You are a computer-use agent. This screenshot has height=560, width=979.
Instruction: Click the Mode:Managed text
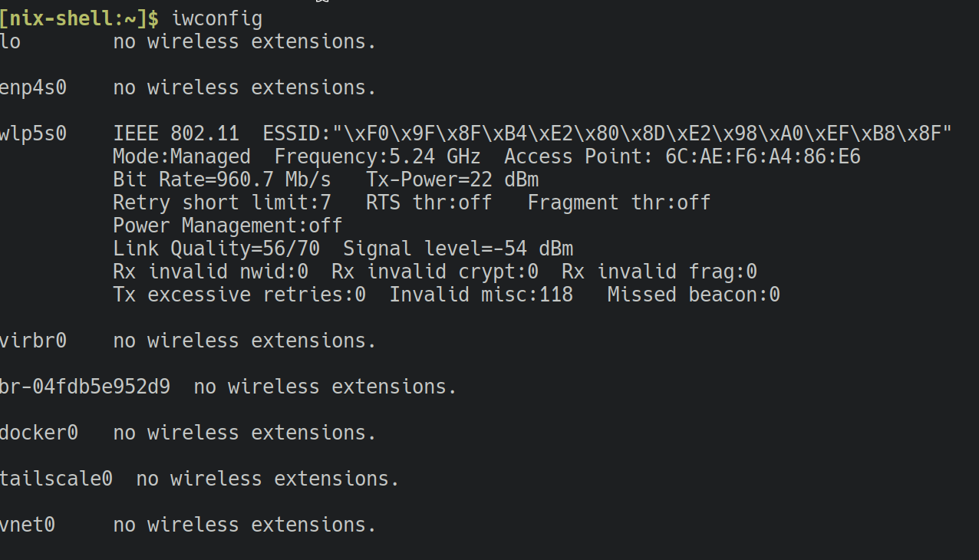click(181, 157)
